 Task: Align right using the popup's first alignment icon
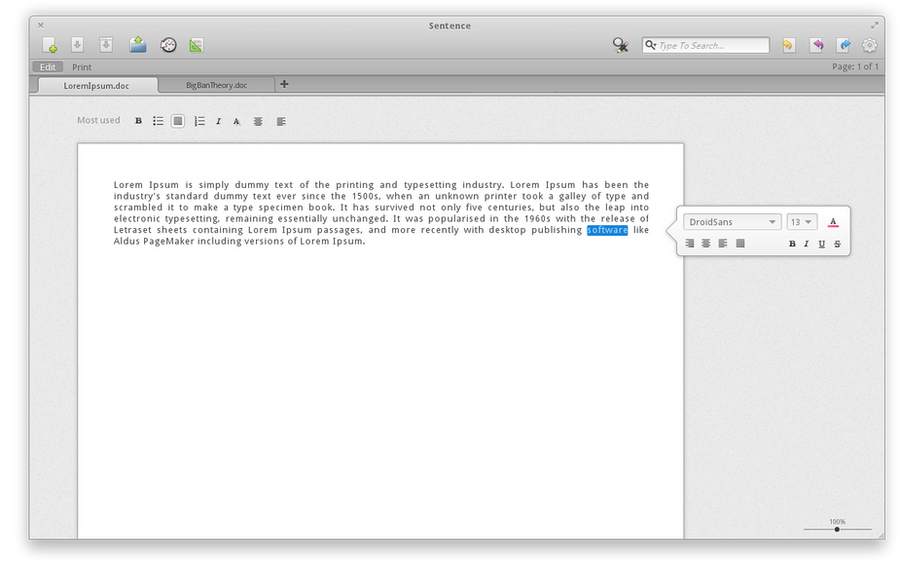[690, 243]
